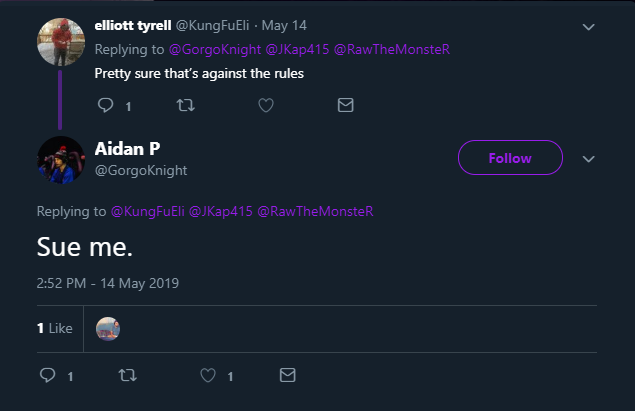
Task: Like Aidan P's "Sue me." tweet
Action: (208, 376)
